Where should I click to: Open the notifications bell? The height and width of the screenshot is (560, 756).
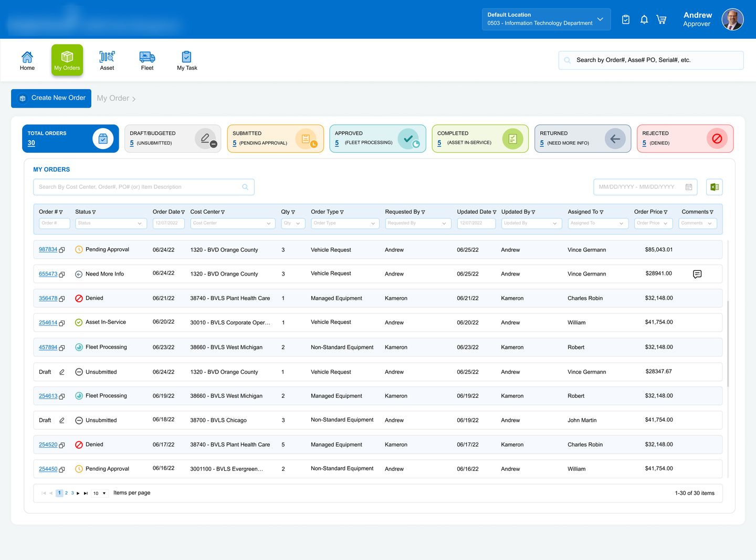644,19
